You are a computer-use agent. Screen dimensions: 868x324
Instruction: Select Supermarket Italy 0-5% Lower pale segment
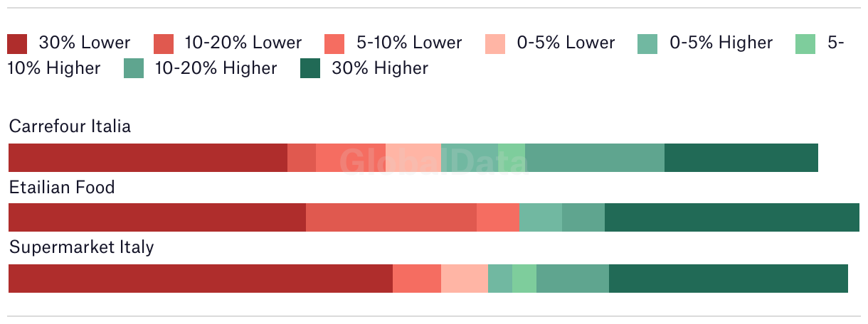tap(465, 279)
